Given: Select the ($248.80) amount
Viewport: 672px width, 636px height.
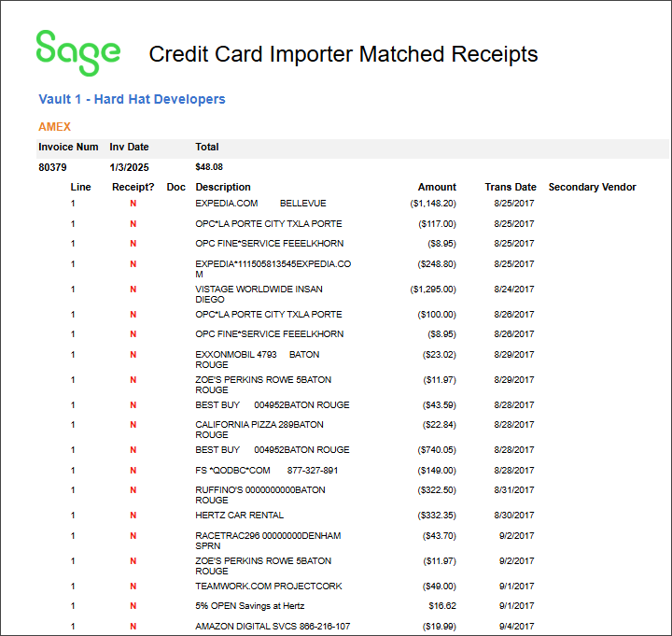Looking at the screenshot, I should click(437, 264).
